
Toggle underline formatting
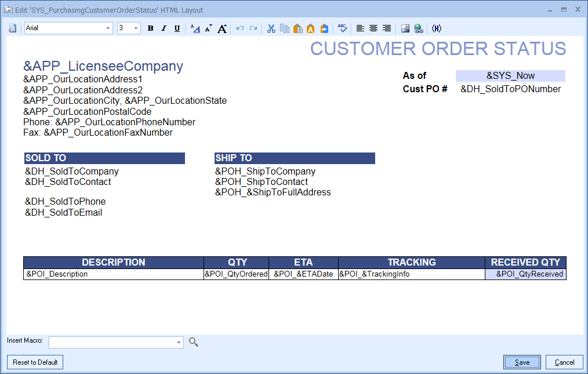click(x=177, y=28)
